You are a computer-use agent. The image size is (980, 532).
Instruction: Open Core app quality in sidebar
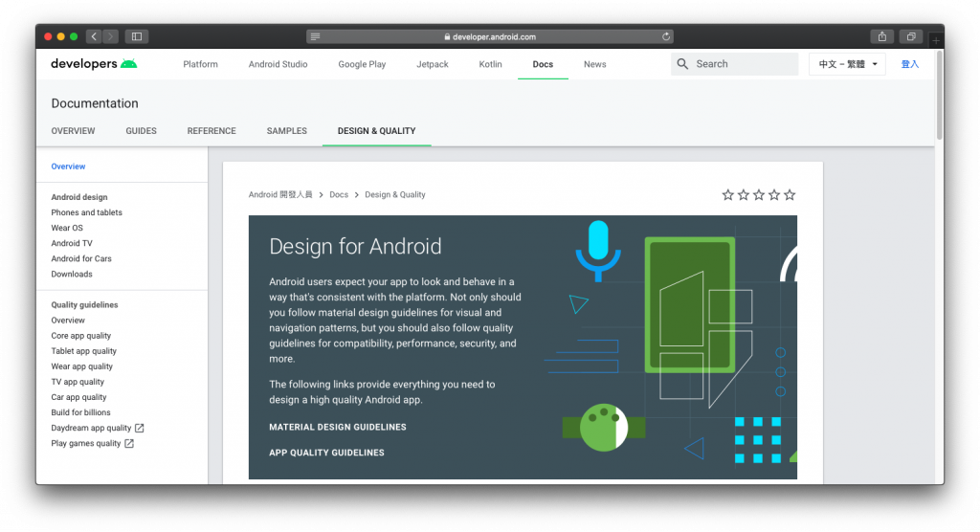[x=81, y=336]
